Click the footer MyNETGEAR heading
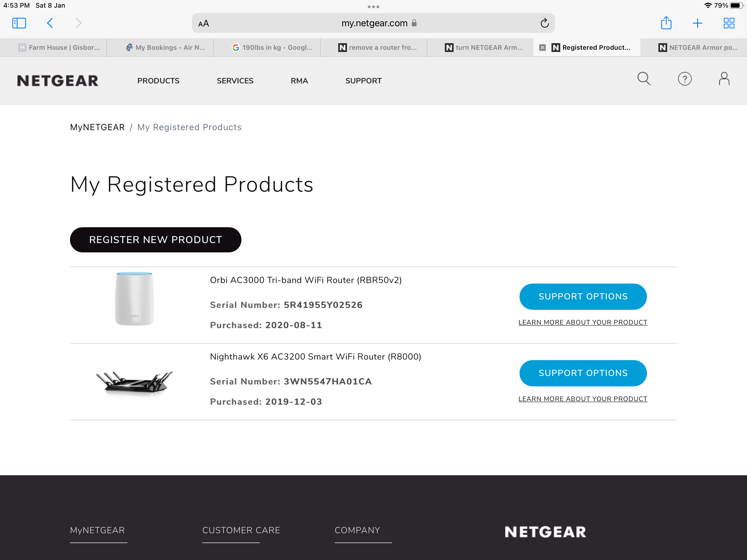This screenshot has height=560, width=747. (x=97, y=531)
